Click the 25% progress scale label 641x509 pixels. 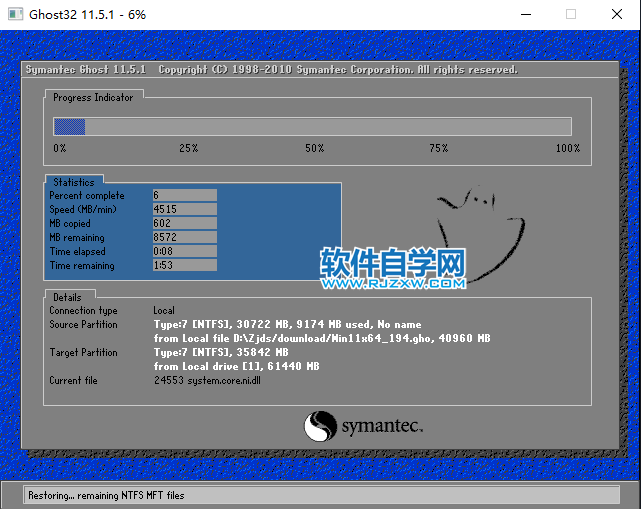[x=188, y=148]
